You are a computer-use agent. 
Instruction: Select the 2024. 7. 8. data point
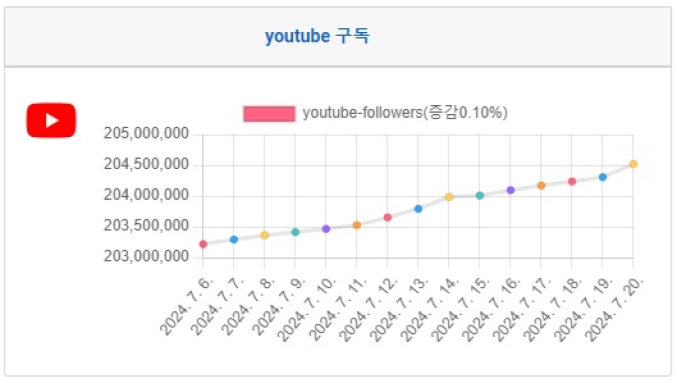coord(265,235)
